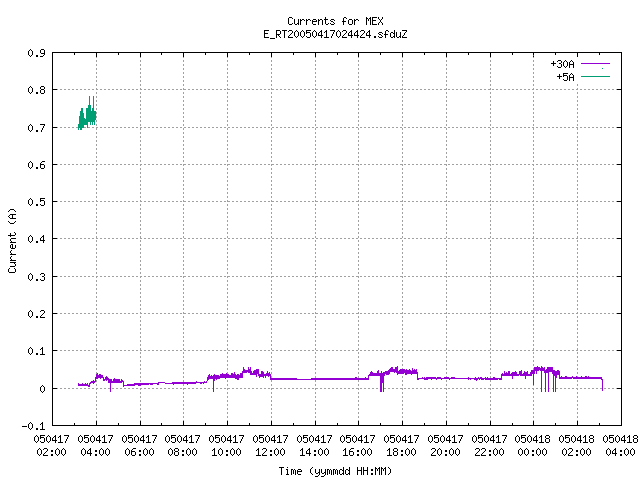Click the x-axis label '050417 20:00'

tap(445, 445)
